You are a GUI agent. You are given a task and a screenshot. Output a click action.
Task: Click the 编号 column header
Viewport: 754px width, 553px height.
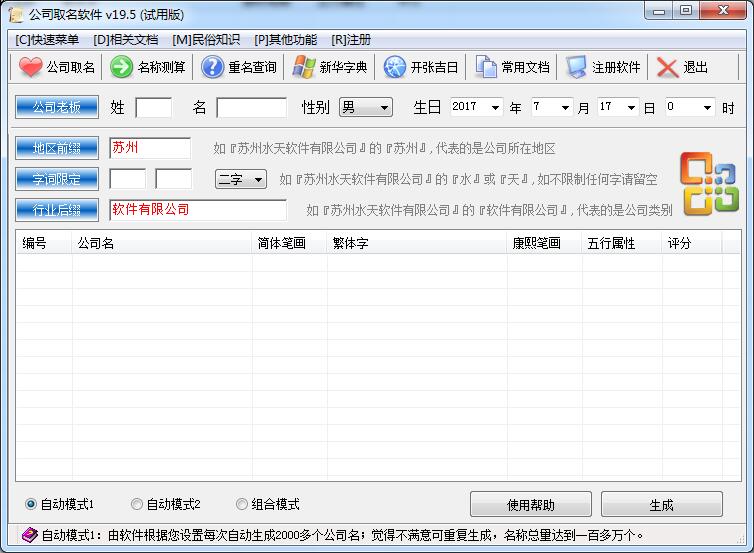44,243
